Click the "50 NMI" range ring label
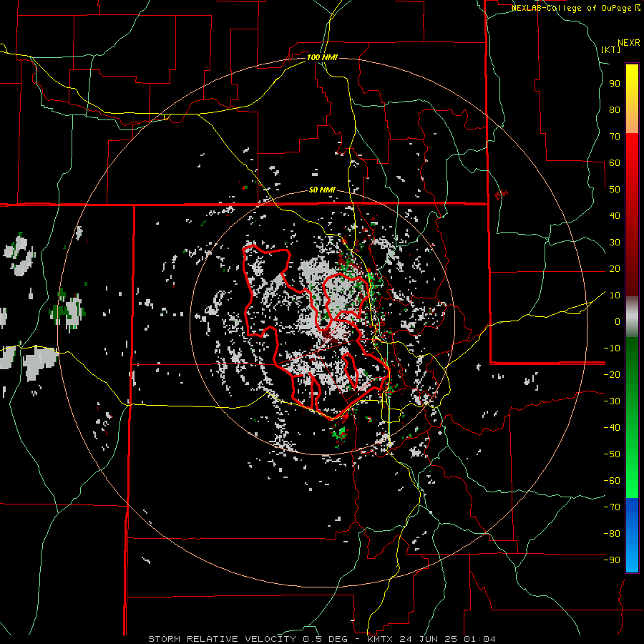The width and height of the screenshot is (644, 644). (322, 190)
